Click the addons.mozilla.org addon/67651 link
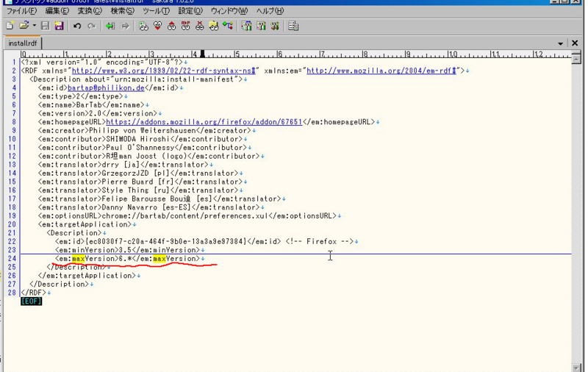Screen dimensions: 588x372 point(204,122)
